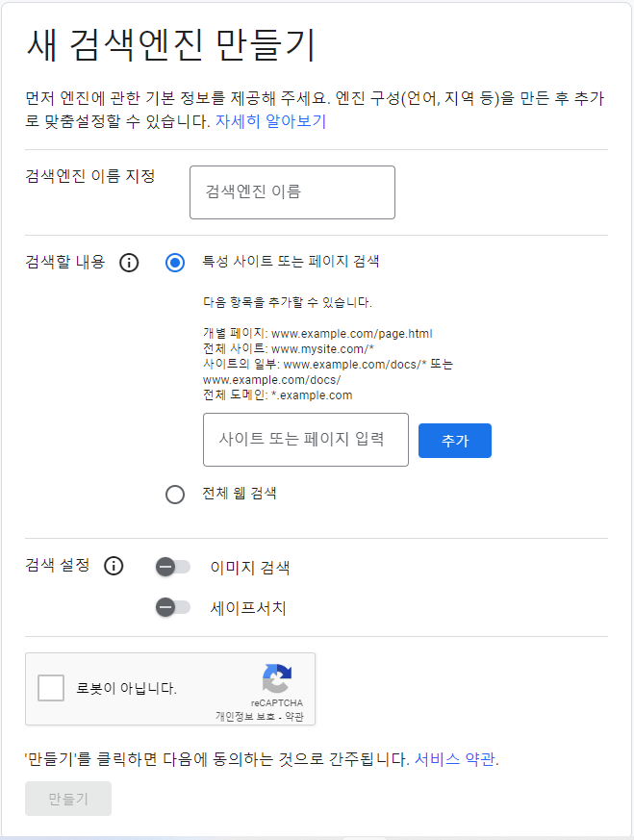Click the blue 추가 button
This screenshot has height=840, width=634.
click(x=455, y=441)
